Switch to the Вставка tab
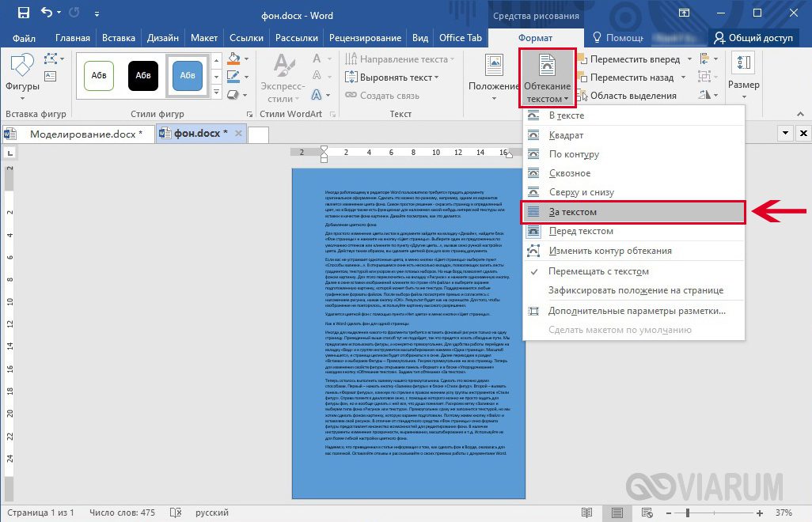 pyautogui.click(x=119, y=38)
